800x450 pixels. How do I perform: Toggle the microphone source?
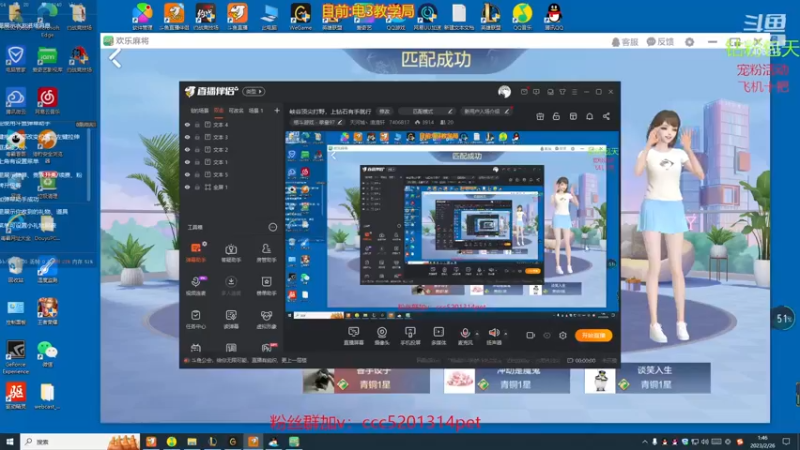(x=465, y=336)
